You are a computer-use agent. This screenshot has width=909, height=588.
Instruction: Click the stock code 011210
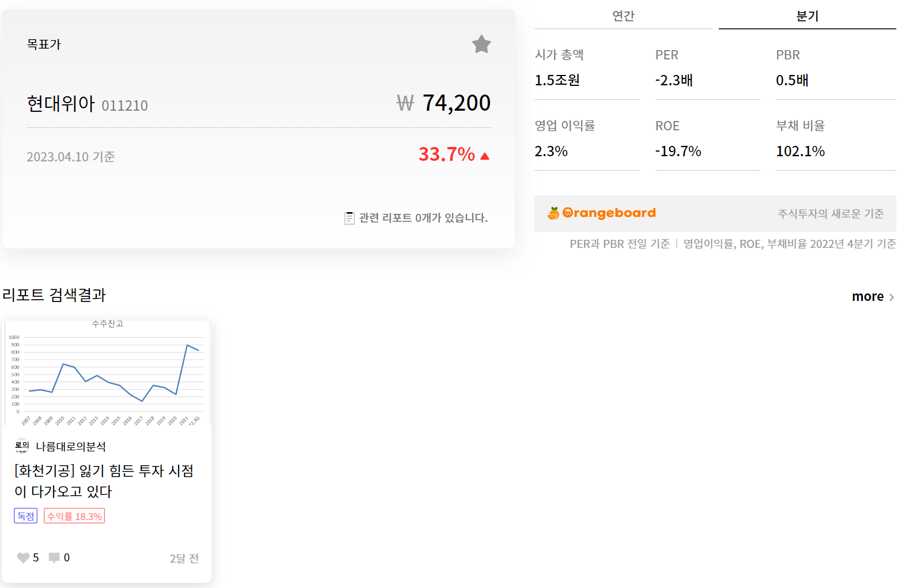coord(125,105)
